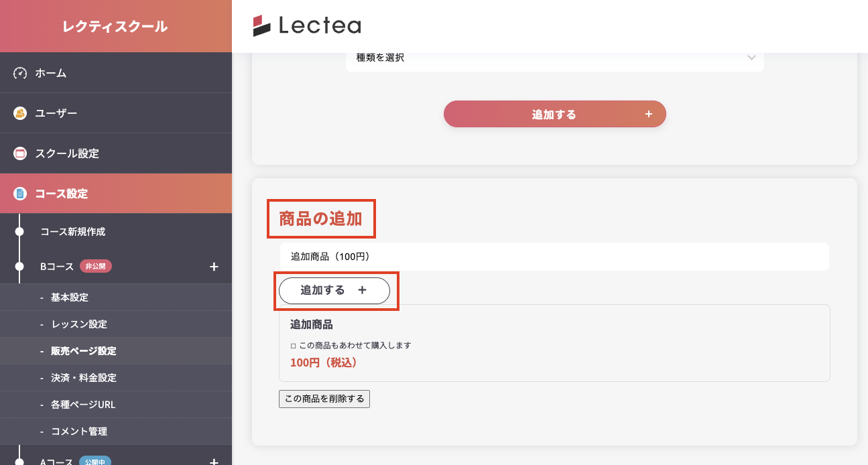Click the Lectea logo
The height and width of the screenshot is (465, 868).
tap(307, 26)
